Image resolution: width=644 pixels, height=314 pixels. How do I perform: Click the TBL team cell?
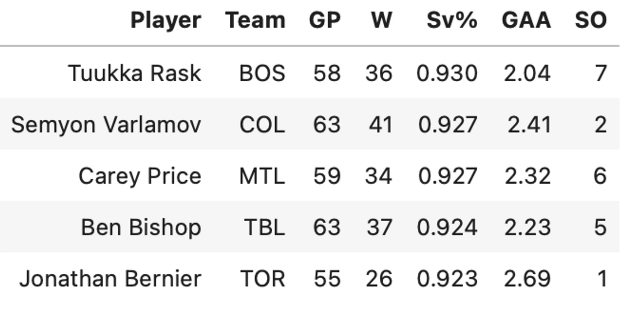[264, 227]
